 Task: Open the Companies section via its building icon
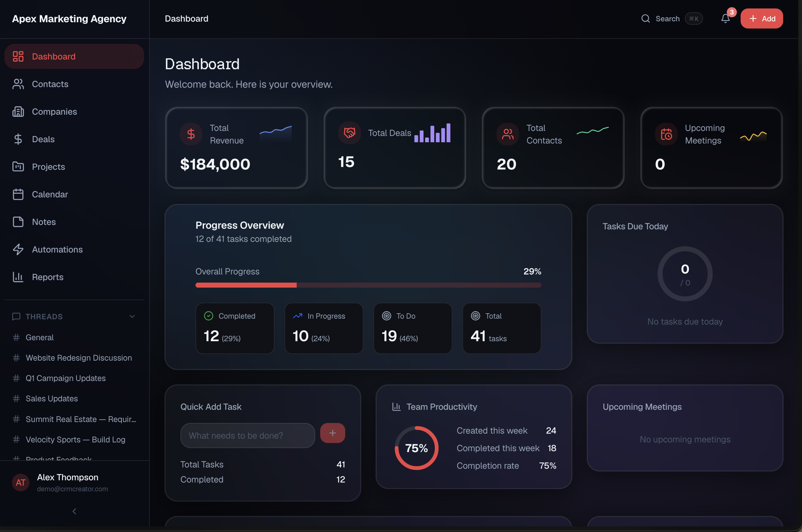(x=18, y=111)
